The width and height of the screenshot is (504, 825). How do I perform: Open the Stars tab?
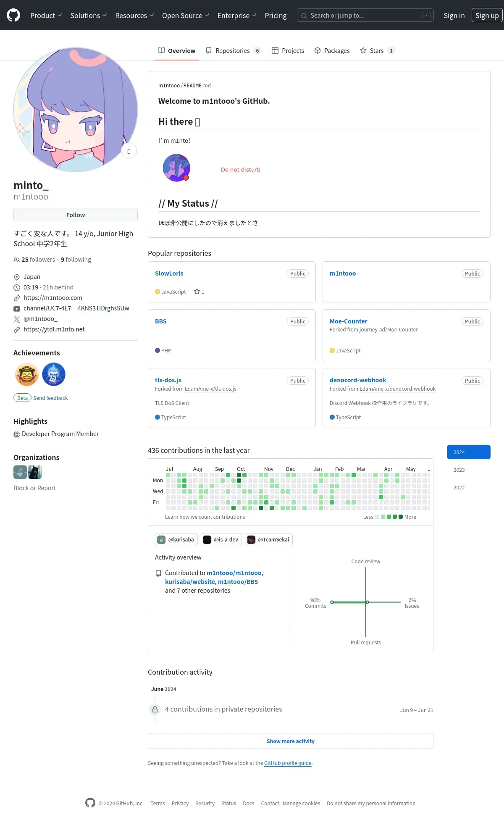click(378, 51)
